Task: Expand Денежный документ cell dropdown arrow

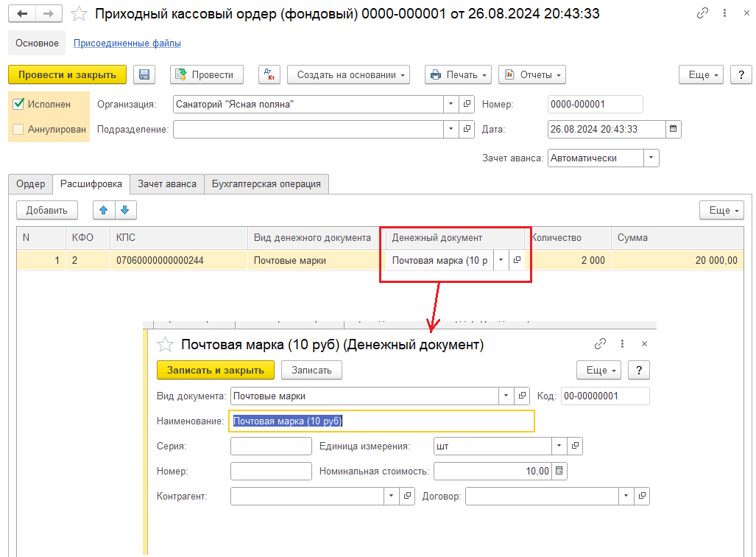Action: (501, 260)
